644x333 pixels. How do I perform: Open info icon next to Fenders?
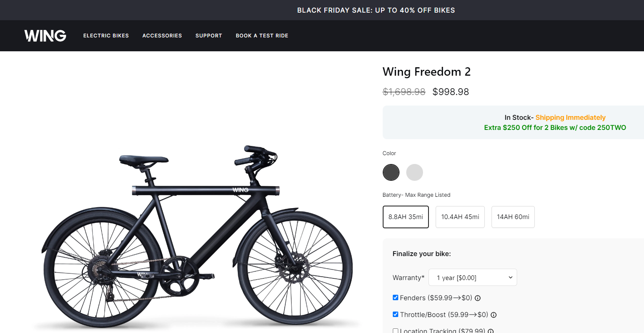point(478,298)
